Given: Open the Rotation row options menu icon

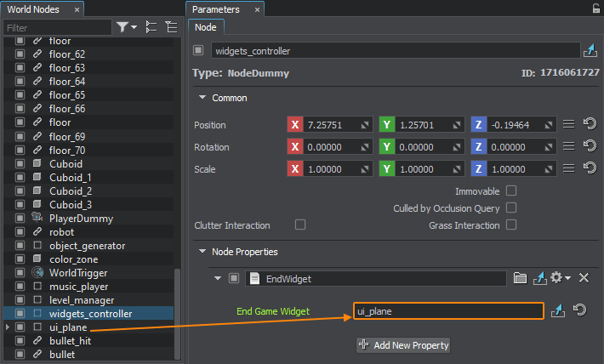Looking at the screenshot, I should (x=569, y=146).
